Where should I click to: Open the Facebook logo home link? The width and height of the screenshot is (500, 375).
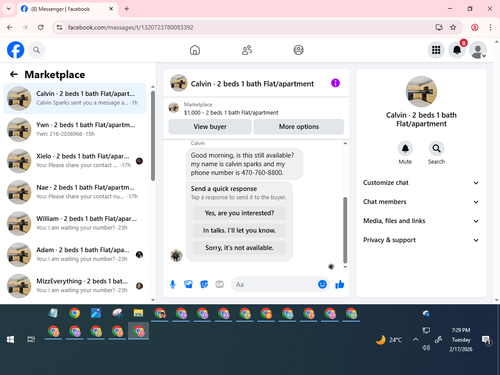point(15,50)
